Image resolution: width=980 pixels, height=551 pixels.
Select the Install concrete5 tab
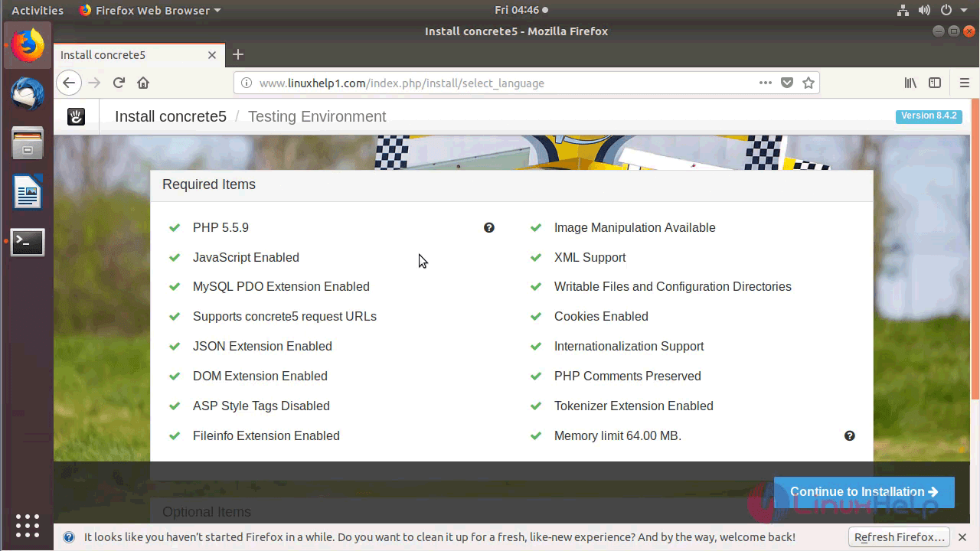138,55
